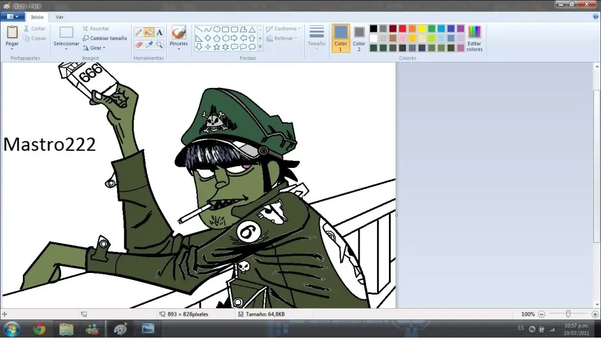
Task: Activate the Color 1 selector
Action: coord(340,38)
